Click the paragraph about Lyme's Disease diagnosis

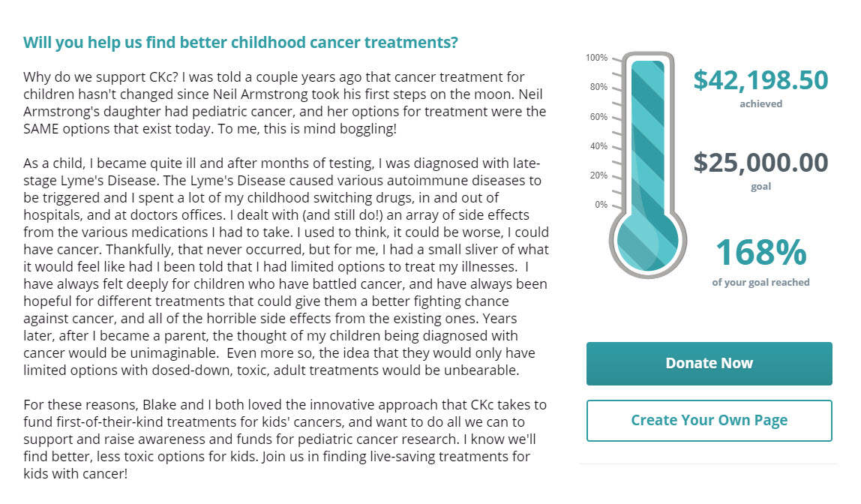pyautogui.click(x=286, y=267)
